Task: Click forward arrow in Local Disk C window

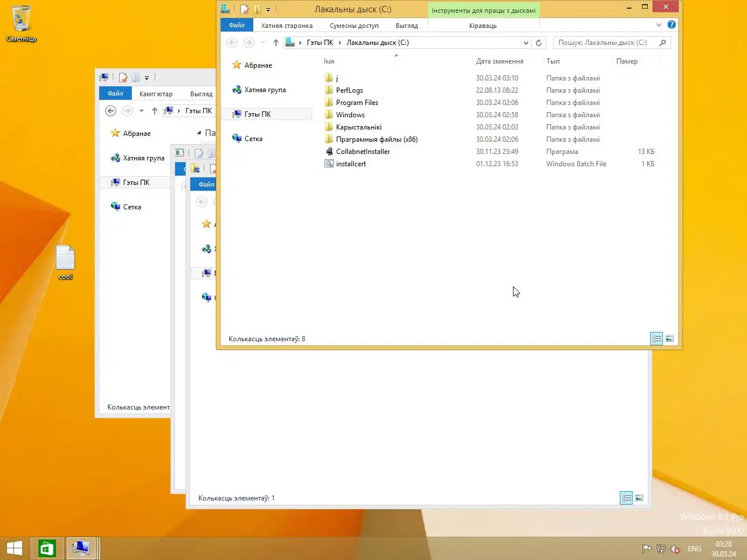Action: coord(249,43)
